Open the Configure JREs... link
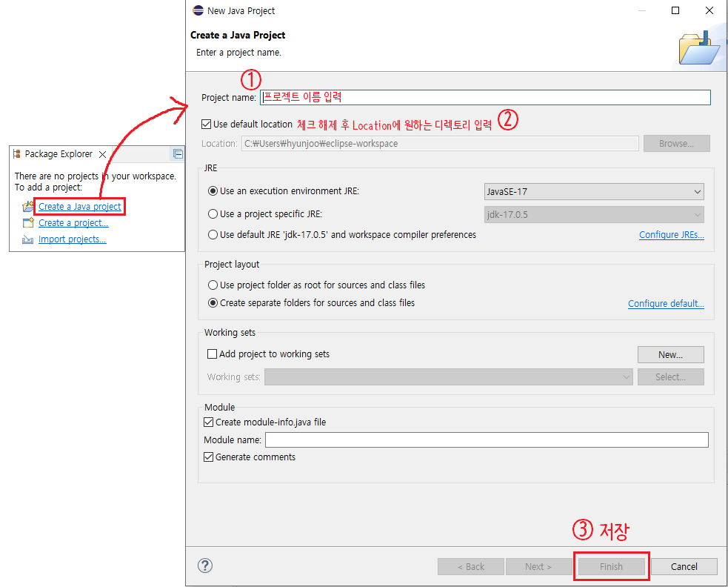 tap(672, 235)
